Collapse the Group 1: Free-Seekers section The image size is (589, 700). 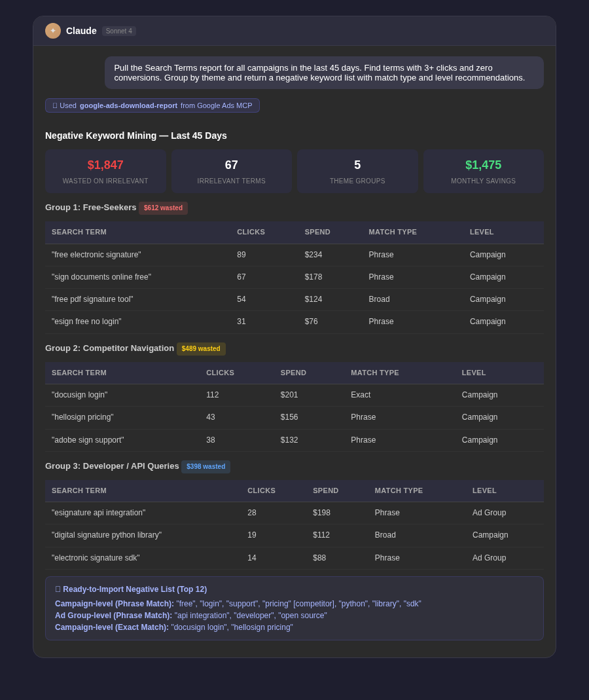90,207
